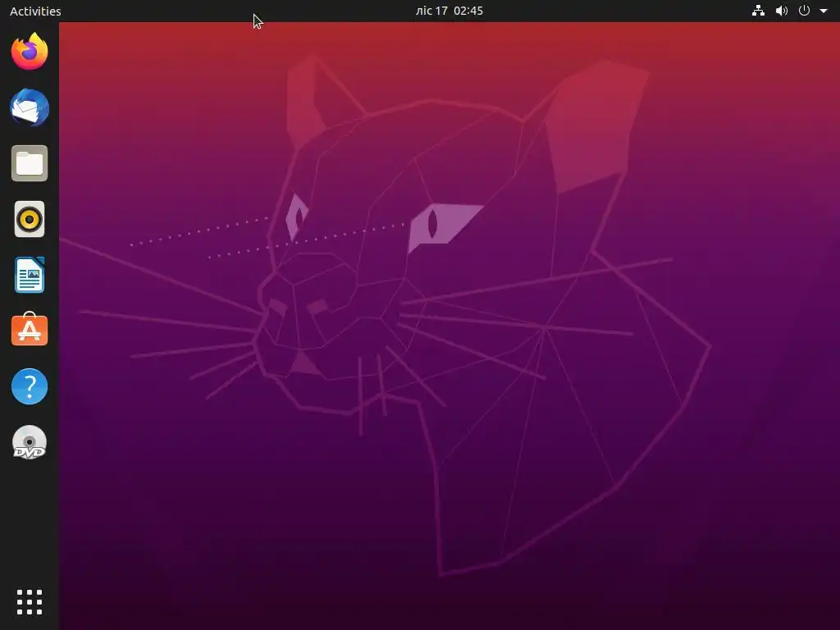Click the network status icon
This screenshot has width=840, height=630.
758,11
